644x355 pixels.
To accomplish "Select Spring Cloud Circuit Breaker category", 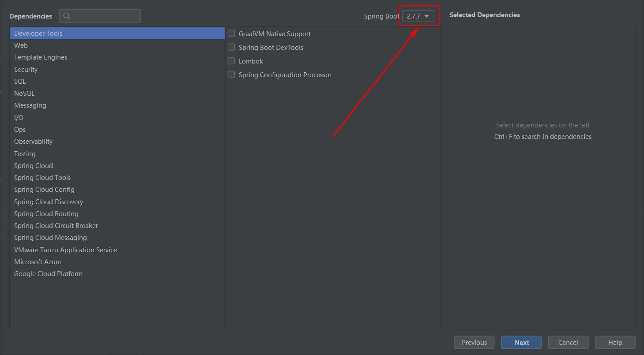I will tap(117, 226).
